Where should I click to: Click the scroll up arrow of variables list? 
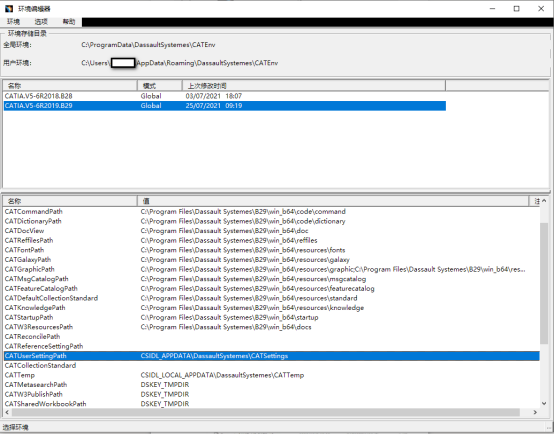point(544,201)
